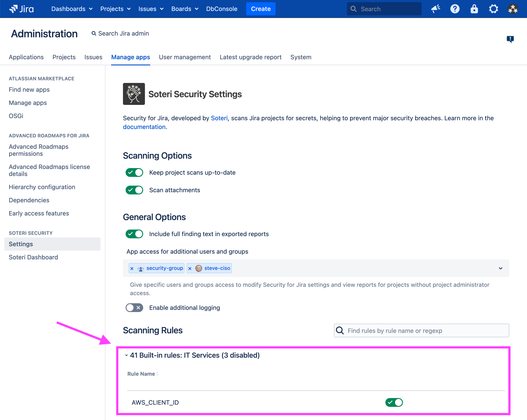Open Soteri Dashboard in sidebar
This screenshot has width=527, height=420.
[33, 257]
